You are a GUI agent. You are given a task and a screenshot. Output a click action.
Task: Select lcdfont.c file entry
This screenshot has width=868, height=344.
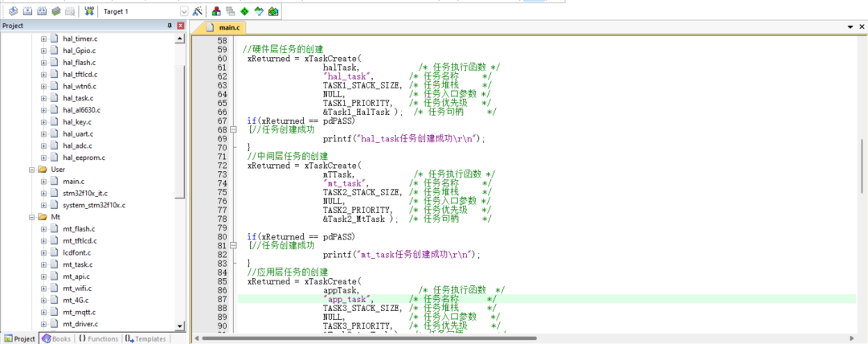pos(76,252)
